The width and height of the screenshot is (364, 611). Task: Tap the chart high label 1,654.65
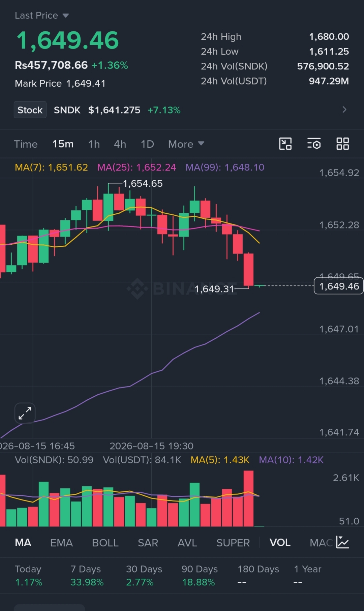click(143, 183)
